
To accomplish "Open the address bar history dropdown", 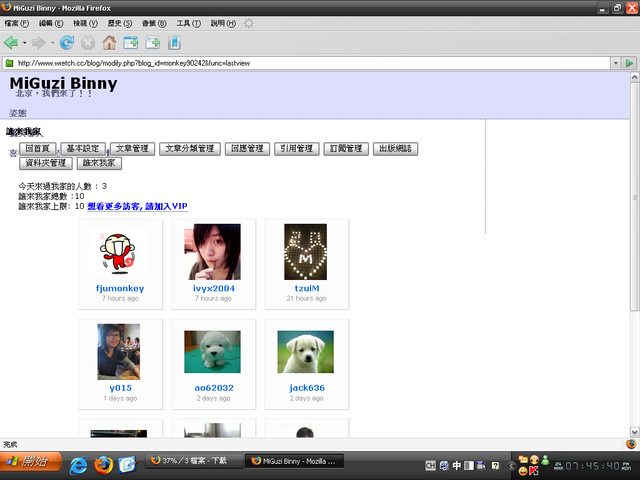I will [616, 63].
